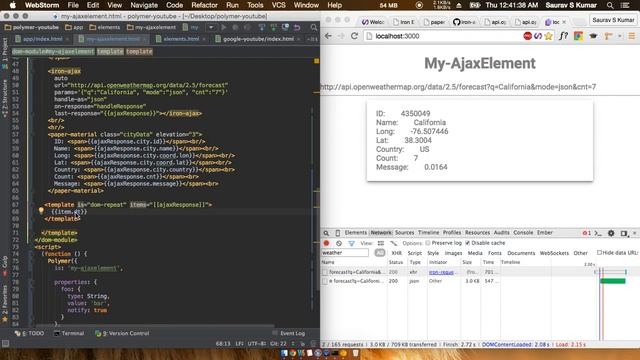
Task: Open the Elements tab in DevTools
Action: click(x=356, y=233)
